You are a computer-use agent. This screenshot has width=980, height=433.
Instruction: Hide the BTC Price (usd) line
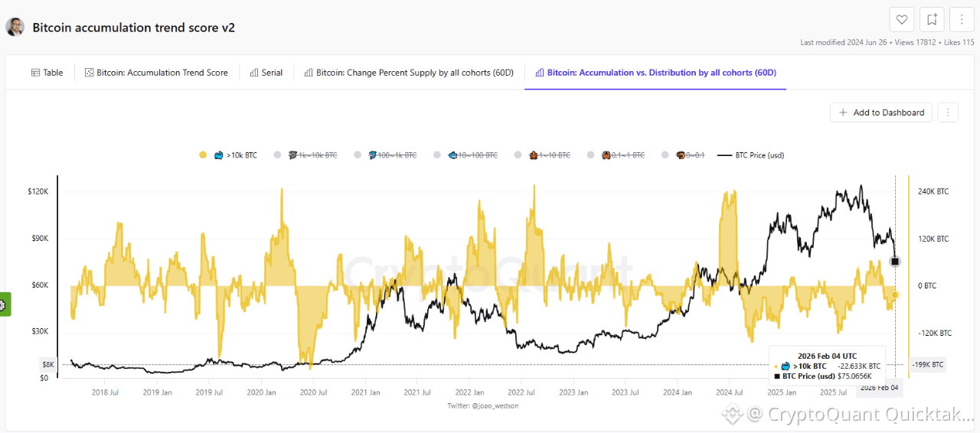[756, 155]
